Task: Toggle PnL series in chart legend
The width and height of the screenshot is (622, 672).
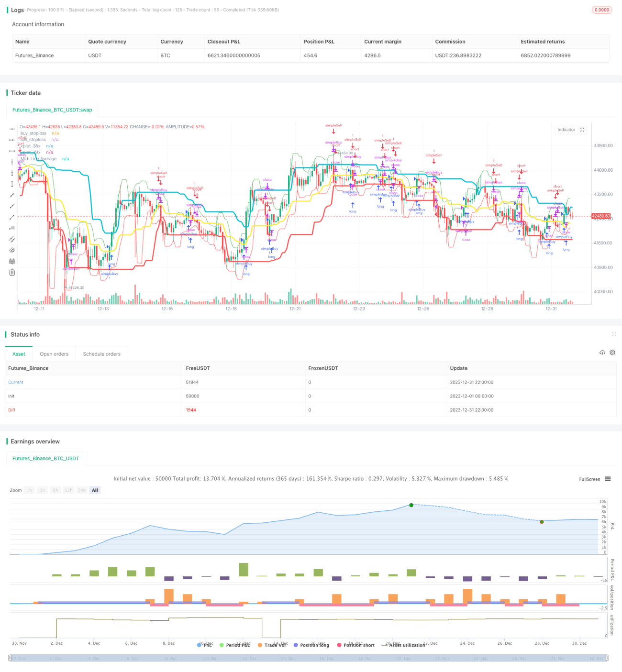Action: tap(204, 645)
